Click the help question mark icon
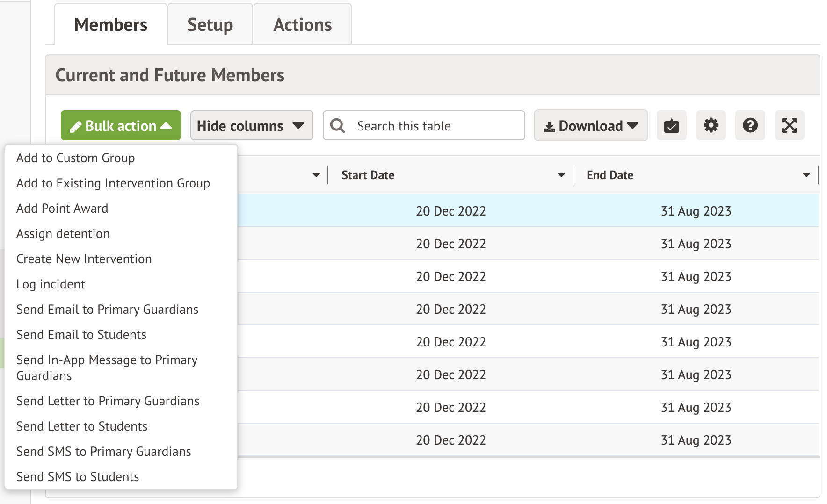827x504 pixels. pyautogui.click(x=750, y=125)
